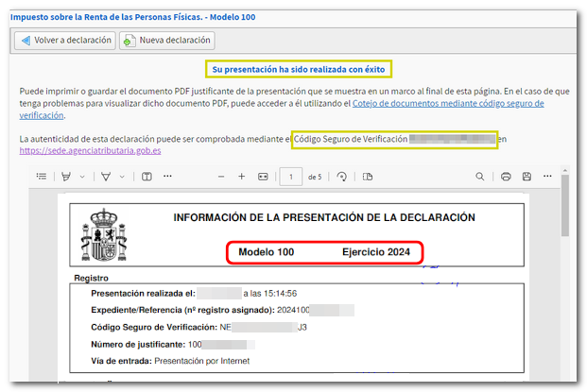Click the zoom in plus icon
The image size is (587, 392).
(x=242, y=176)
